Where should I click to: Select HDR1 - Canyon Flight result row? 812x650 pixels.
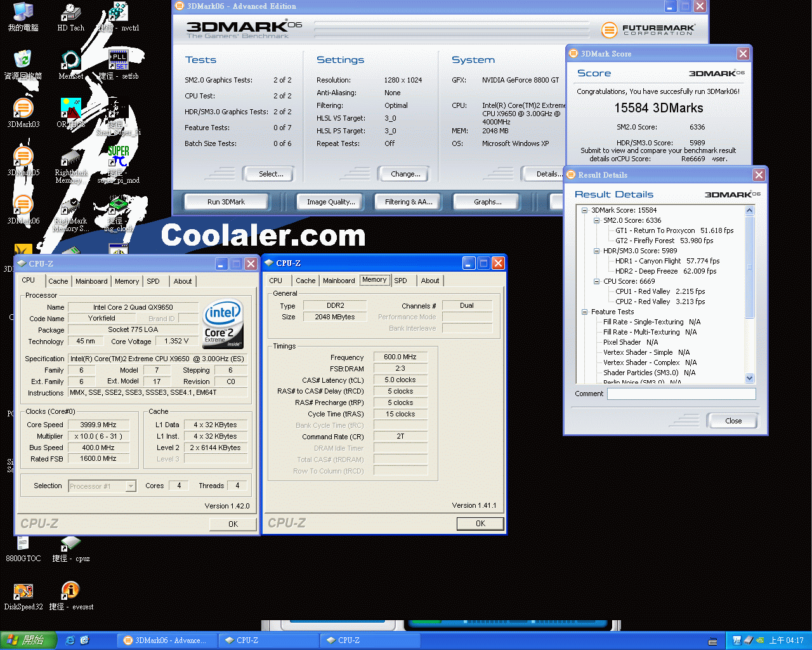click(667, 261)
